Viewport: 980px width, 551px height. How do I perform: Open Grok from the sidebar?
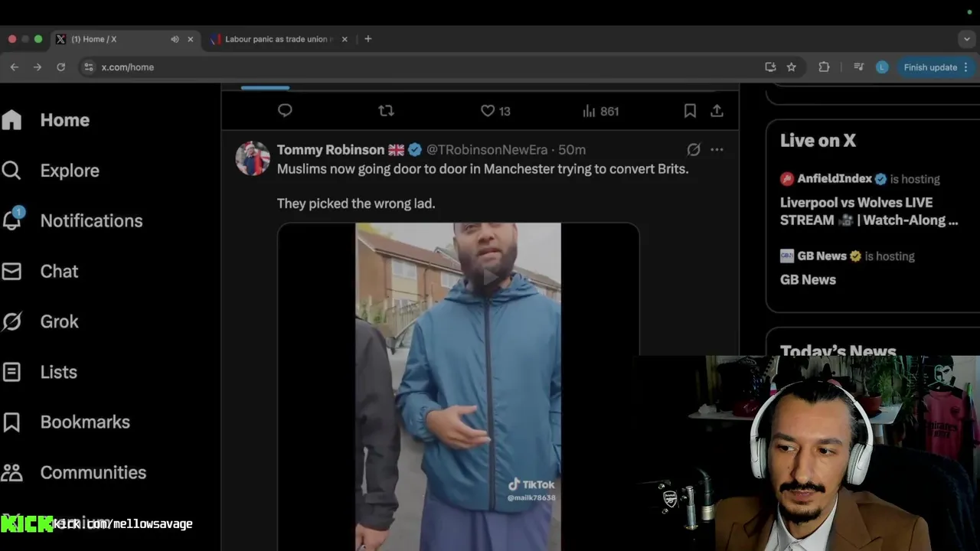pyautogui.click(x=40, y=321)
